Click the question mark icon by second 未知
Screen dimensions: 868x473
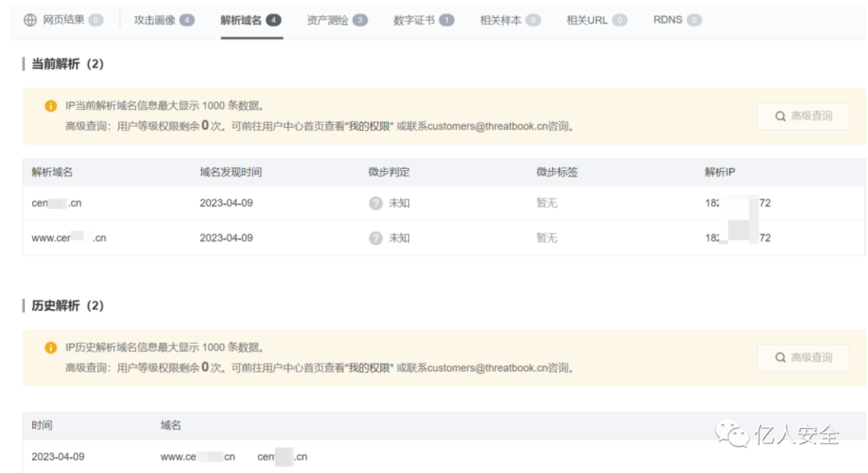coord(375,238)
